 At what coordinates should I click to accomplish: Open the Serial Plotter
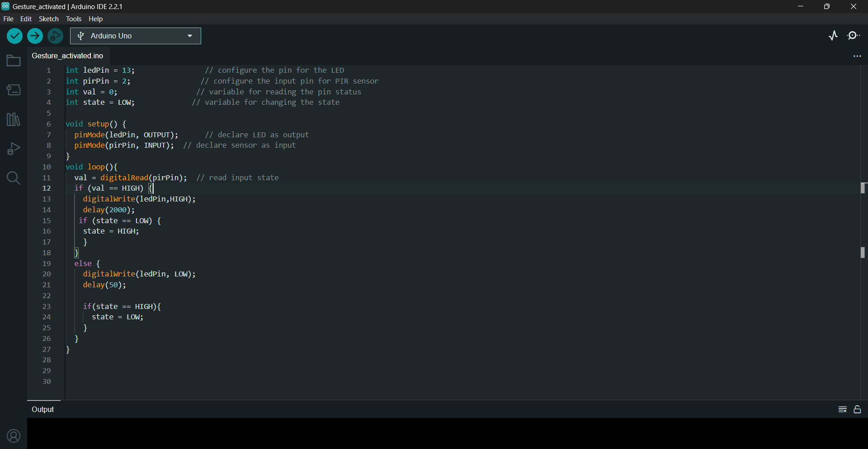833,36
